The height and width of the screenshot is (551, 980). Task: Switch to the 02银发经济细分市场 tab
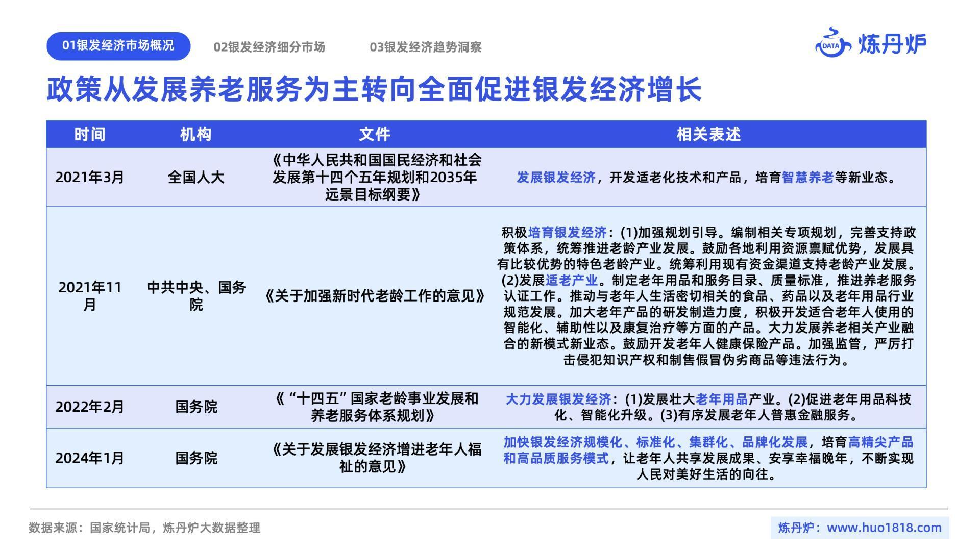coord(269,47)
